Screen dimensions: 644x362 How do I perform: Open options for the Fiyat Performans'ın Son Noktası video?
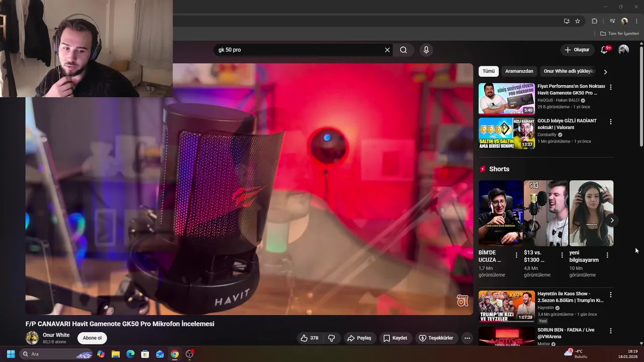point(611,87)
